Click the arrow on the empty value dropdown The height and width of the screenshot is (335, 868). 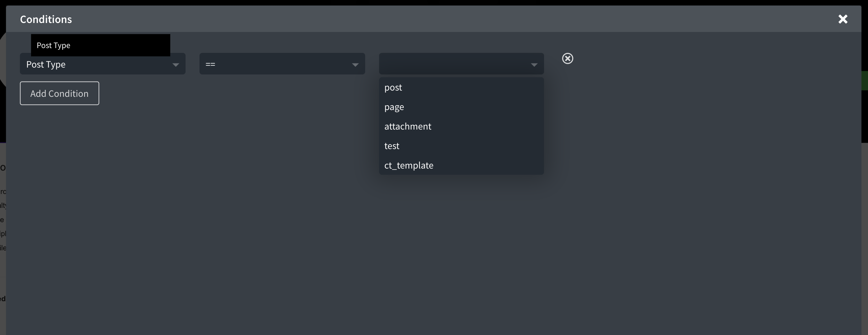click(534, 65)
